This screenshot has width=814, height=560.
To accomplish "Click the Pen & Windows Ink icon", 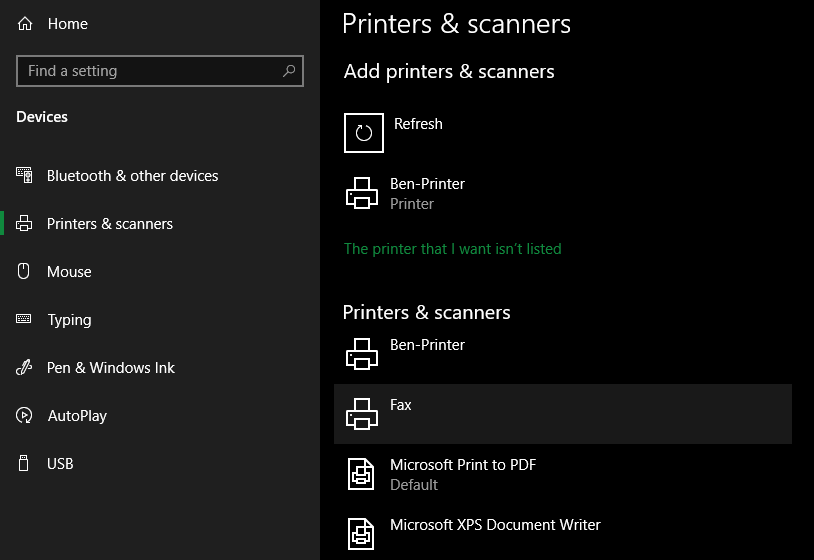I will [24, 367].
